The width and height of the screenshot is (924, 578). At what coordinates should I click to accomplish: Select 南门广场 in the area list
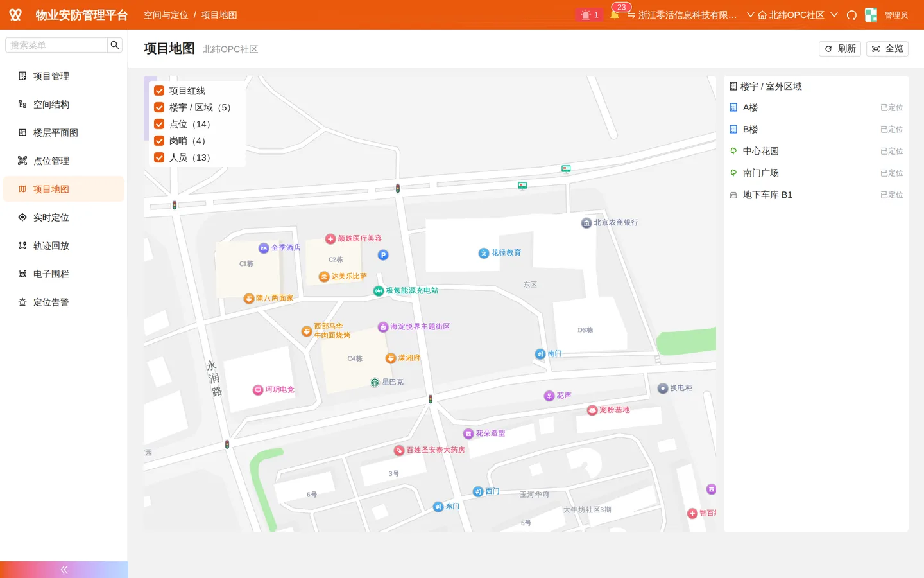816,173
